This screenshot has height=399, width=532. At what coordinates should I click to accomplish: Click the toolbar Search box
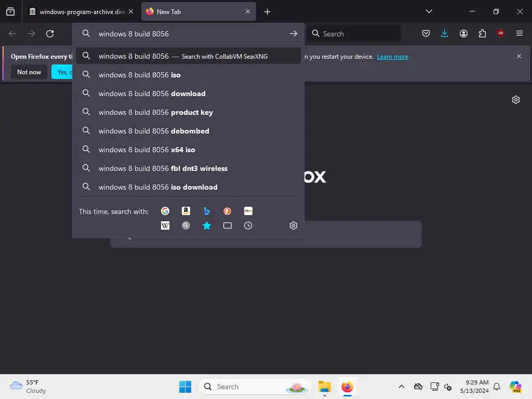coord(354,34)
